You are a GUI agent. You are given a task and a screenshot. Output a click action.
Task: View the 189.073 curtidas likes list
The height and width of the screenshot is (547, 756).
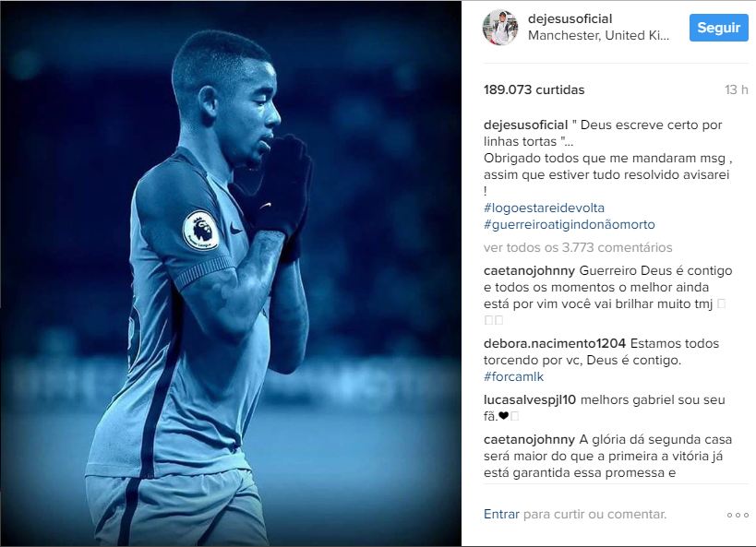534,89
